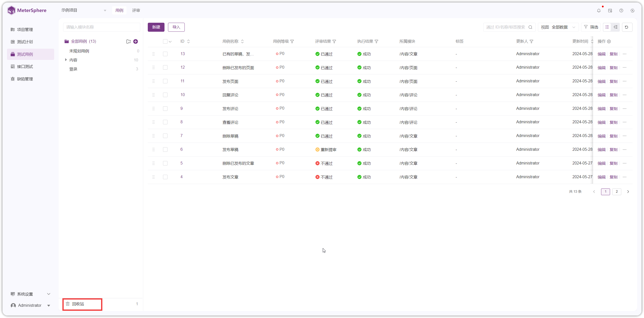The width and height of the screenshot is (644, 318).
Task: Open the notifications bell icon
Action: pyautogui.click(x=599, y=10)
